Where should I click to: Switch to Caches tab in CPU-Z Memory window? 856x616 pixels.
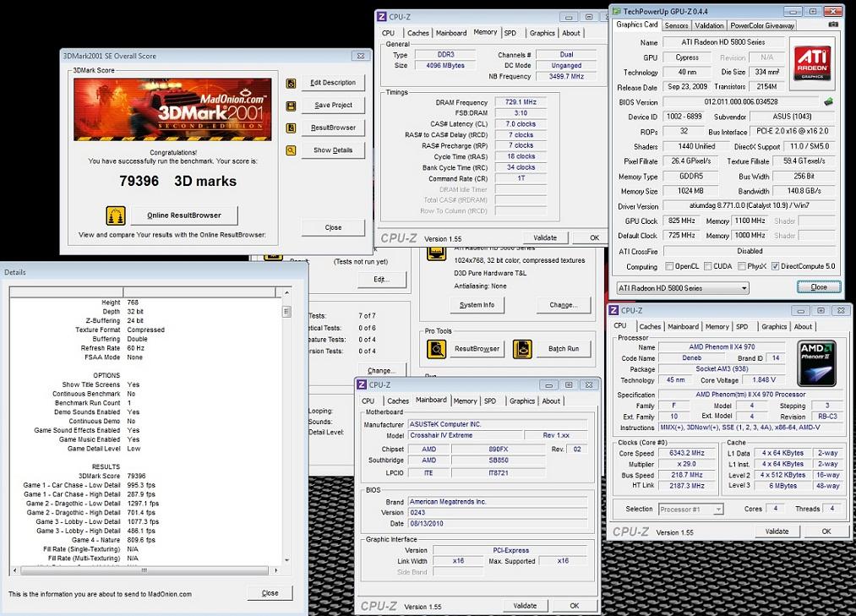tap(417, 33)
